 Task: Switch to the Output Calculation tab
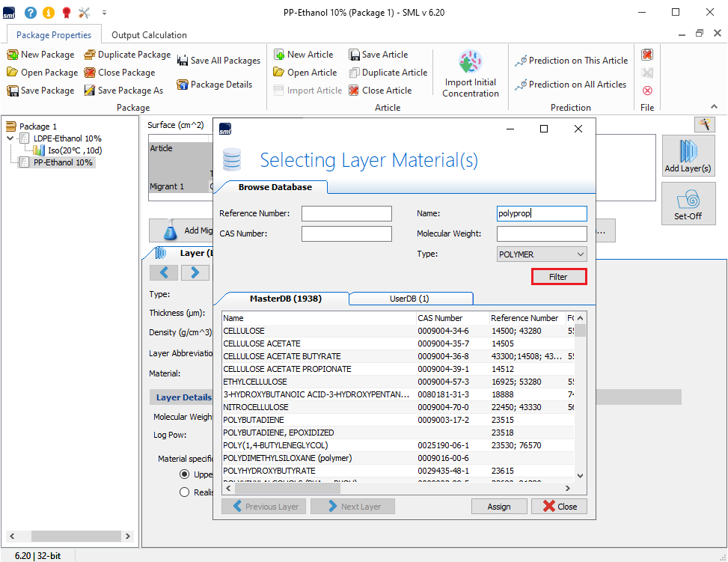[x=149, y=35]
